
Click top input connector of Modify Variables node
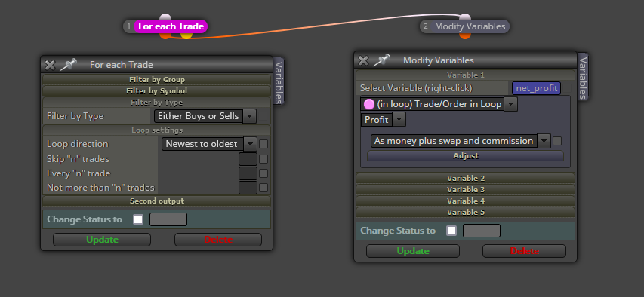[x=465, y=17]
